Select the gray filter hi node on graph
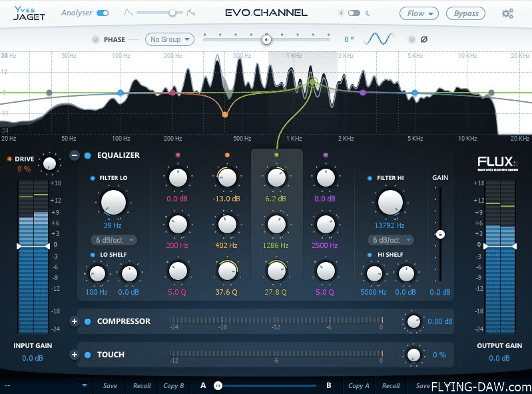This screenshot has width=532, height=394. (491, 93)
